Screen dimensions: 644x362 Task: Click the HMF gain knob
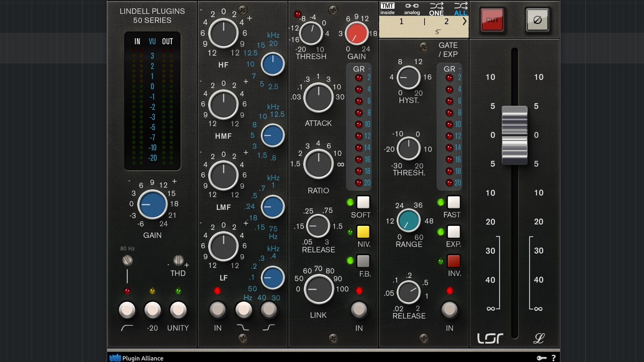223,104
